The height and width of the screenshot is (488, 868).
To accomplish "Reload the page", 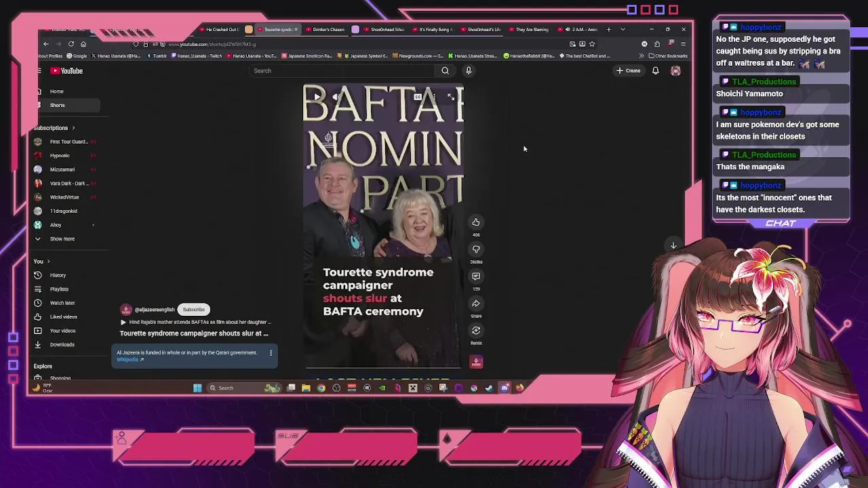I will 71,44.
